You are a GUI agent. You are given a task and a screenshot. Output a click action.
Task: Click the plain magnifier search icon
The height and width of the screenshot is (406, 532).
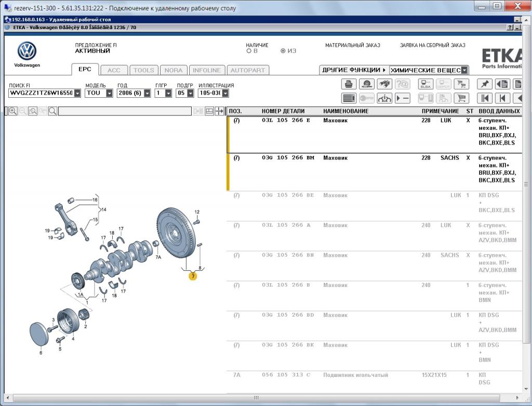coord(52,111)
